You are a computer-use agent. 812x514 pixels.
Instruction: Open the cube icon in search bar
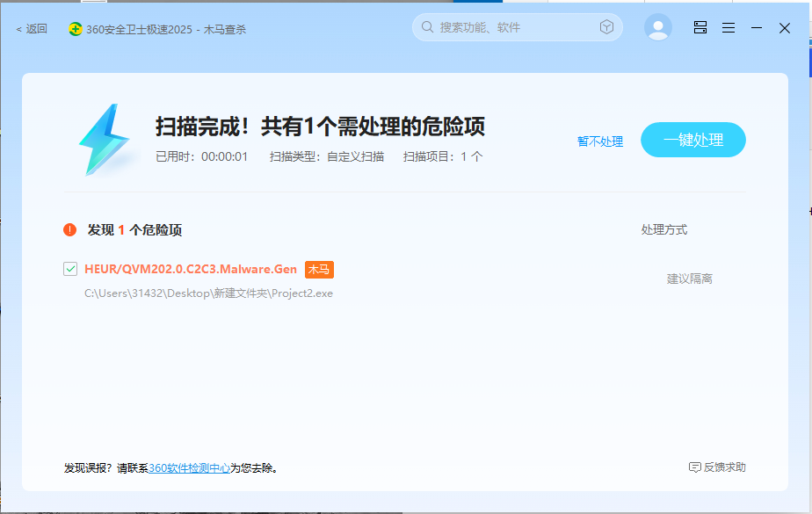click(606, 27)
